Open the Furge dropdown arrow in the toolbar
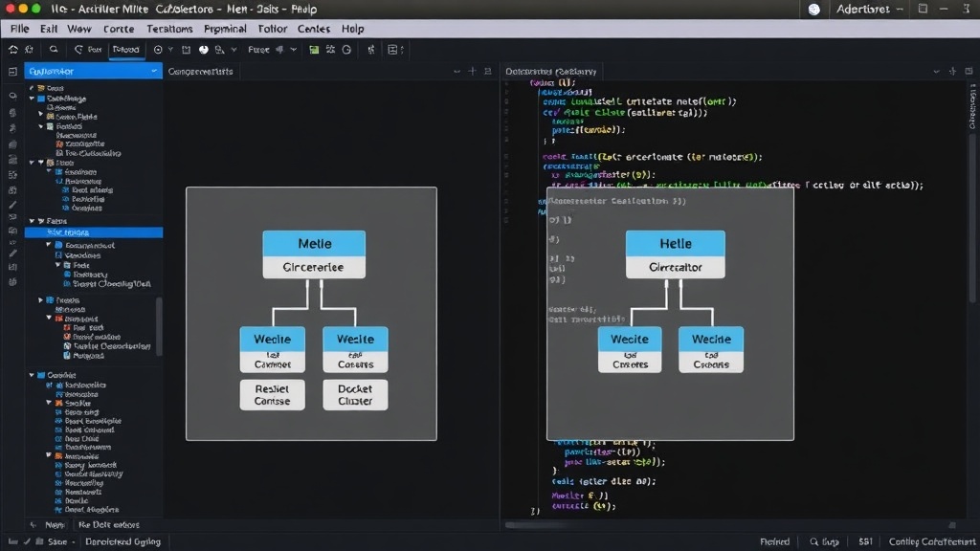This screenshot has width=980, height=551. (293, 50)
